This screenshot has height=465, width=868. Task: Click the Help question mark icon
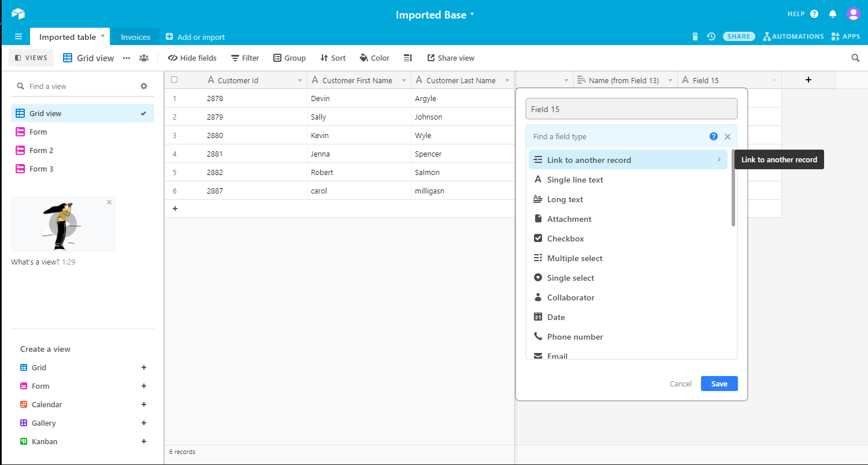pyautogui.click(x=814, y=14)
